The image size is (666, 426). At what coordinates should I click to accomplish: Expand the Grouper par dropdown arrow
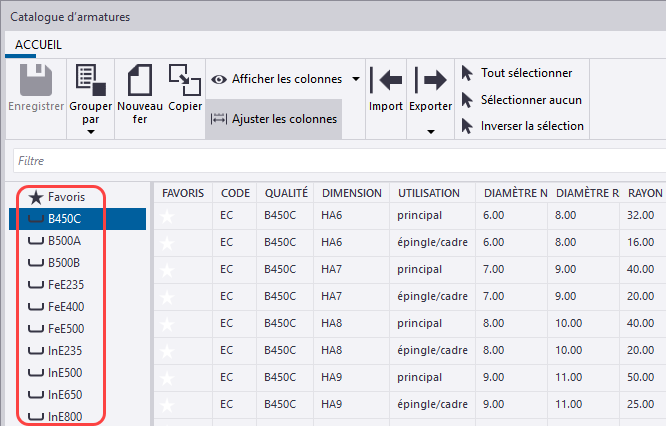91,131
